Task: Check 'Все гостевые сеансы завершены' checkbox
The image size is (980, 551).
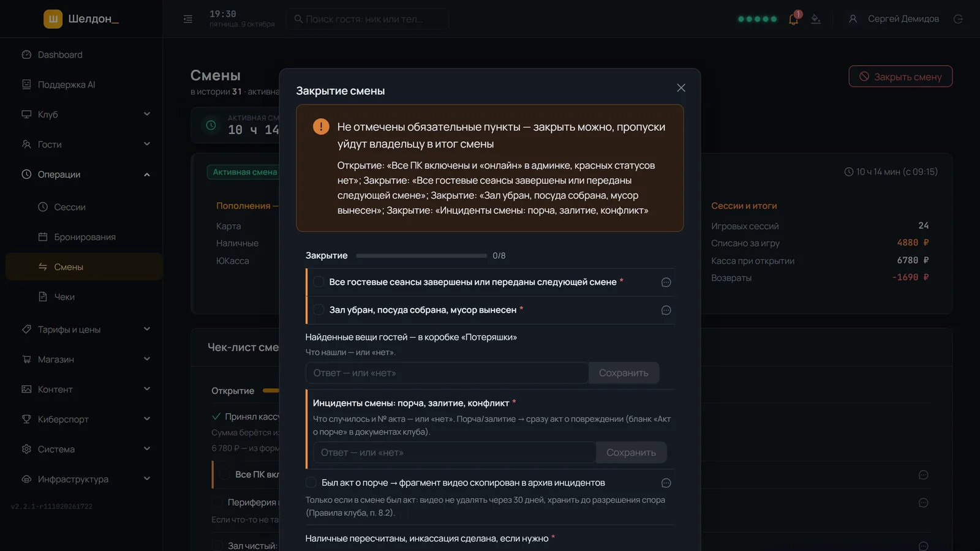Action: (318, 282)
